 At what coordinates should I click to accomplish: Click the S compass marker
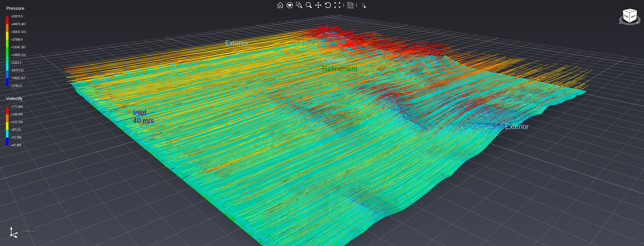[x=621, y=23]
